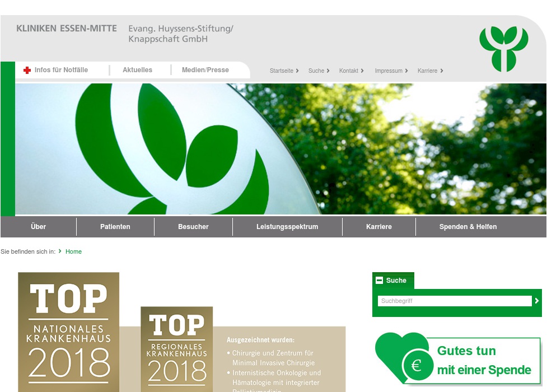This screenshot has height=392, width=547.
Task: Open Medien/Presse in the top menu
Action: [x=205, y=69]
